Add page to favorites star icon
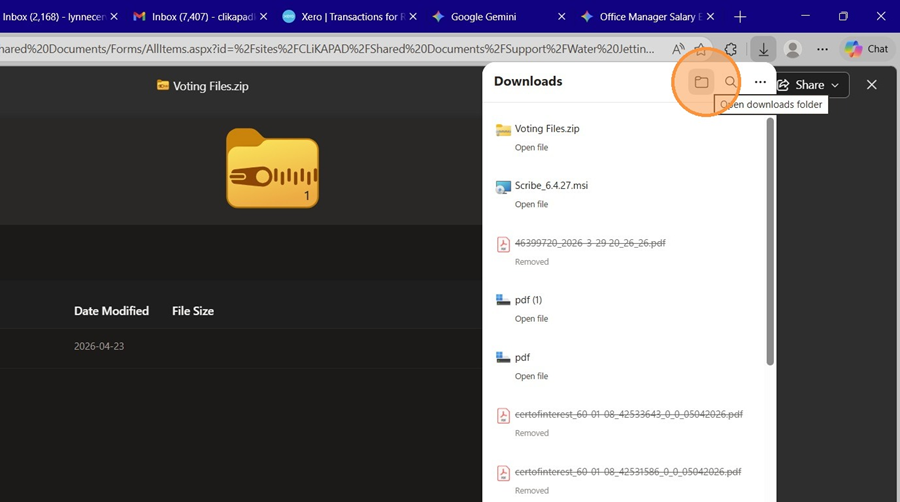Image resolution: width=900 pixels, height=502 pixels. (x=701, y=49)
